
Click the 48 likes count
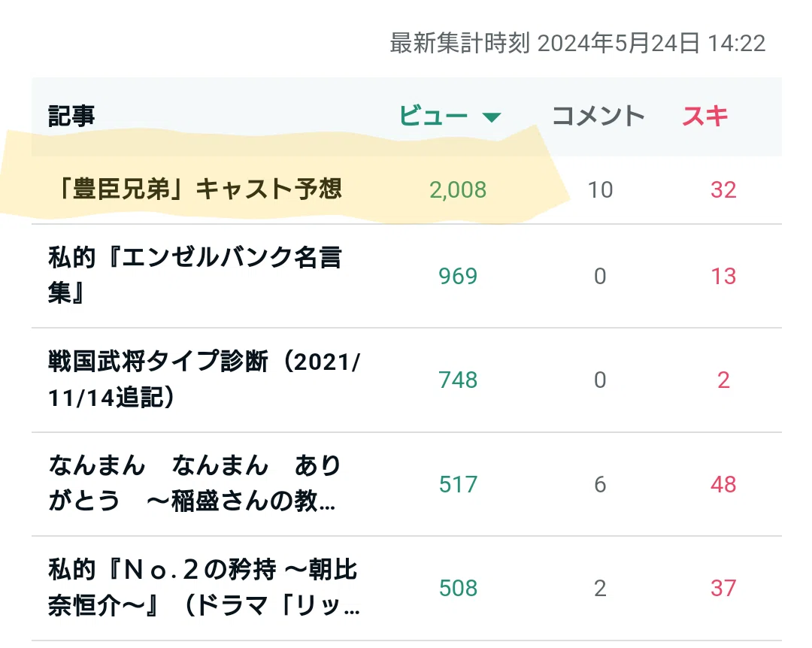tap(723, 484)
